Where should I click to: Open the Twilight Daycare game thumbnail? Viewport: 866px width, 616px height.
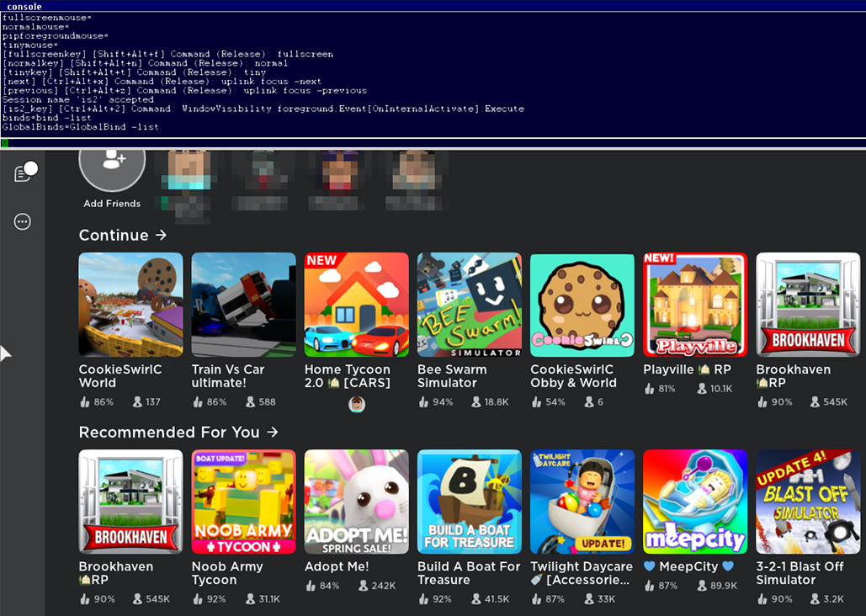[x=582, y=502]
